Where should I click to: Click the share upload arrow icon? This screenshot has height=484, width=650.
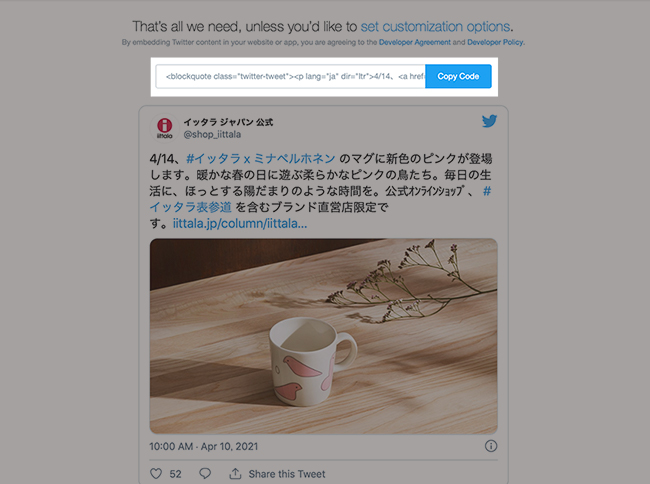[x=235, y=473]
